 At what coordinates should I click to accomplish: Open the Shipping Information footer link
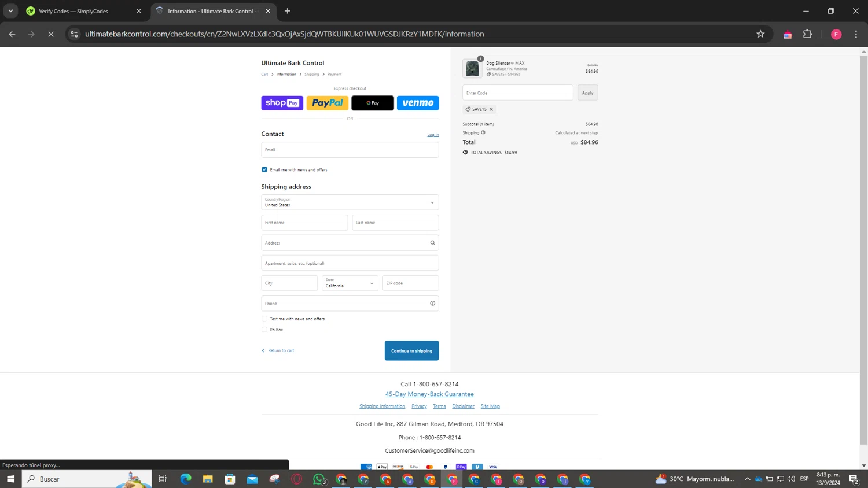[382, 406]
